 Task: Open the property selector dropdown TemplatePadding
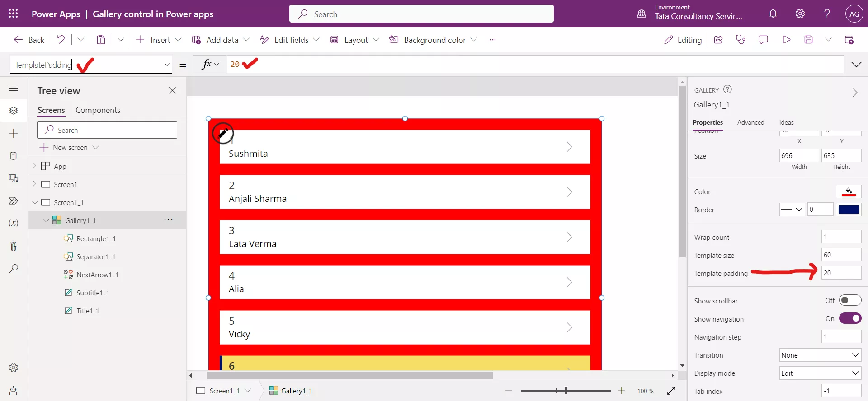pos(167,65)
